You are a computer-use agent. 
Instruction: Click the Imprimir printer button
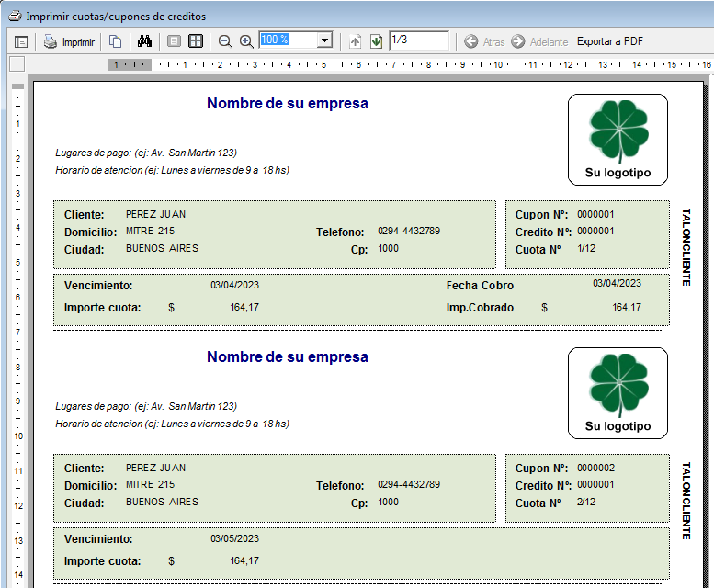pos(70,41)
